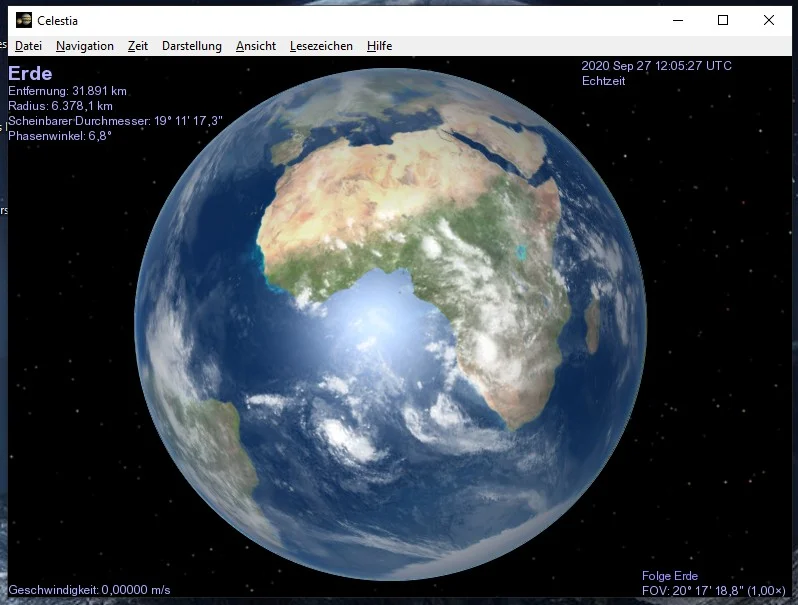Click the Celestia window title text
Screen dimensions: 798x605
(x=57, y=21)
